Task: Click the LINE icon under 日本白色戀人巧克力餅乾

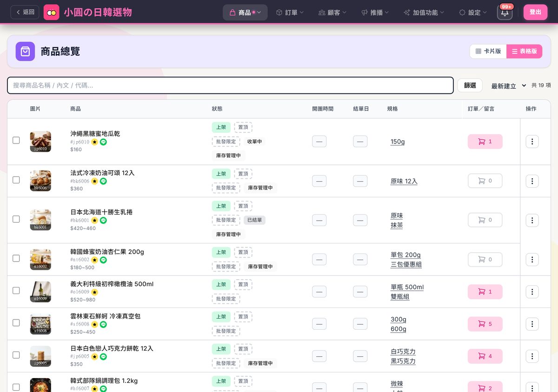Action: (103, 357)
